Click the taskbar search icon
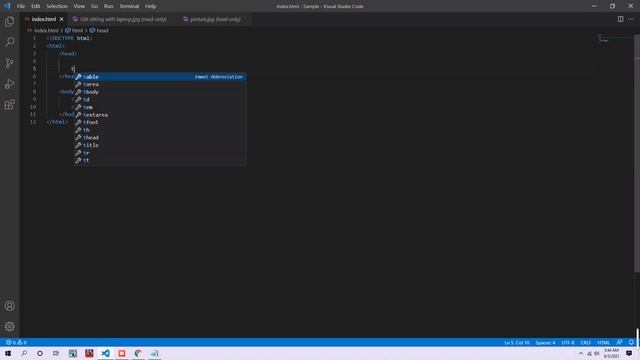The image size is (640, 360). point(24,353)
